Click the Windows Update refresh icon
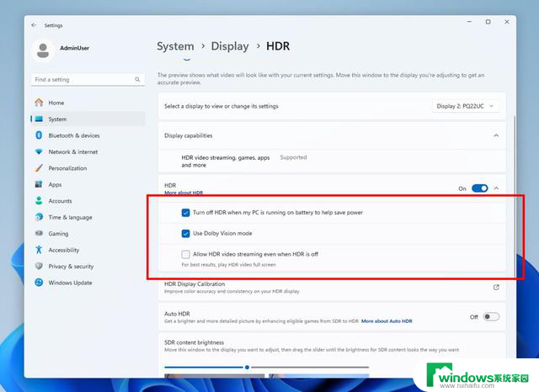The height and width of the screenshot is (392, 539). click(39, 283)
